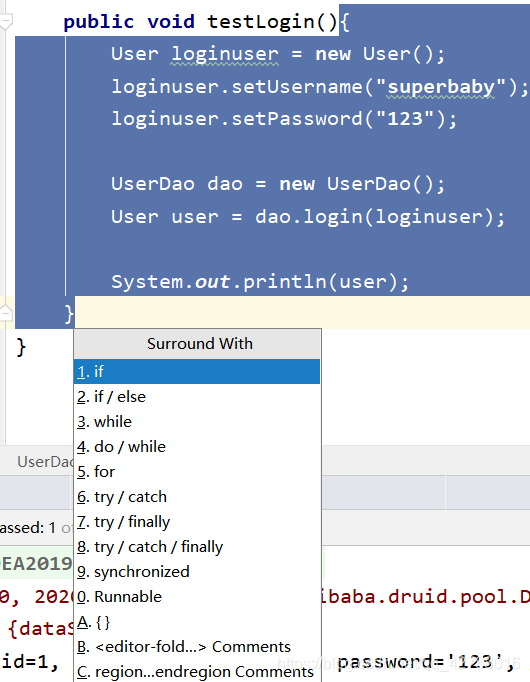Image resolution: width=530 pixels, height=682 pixels.
Task: Click the "superbaby" string literal
Action: point(441,87)
